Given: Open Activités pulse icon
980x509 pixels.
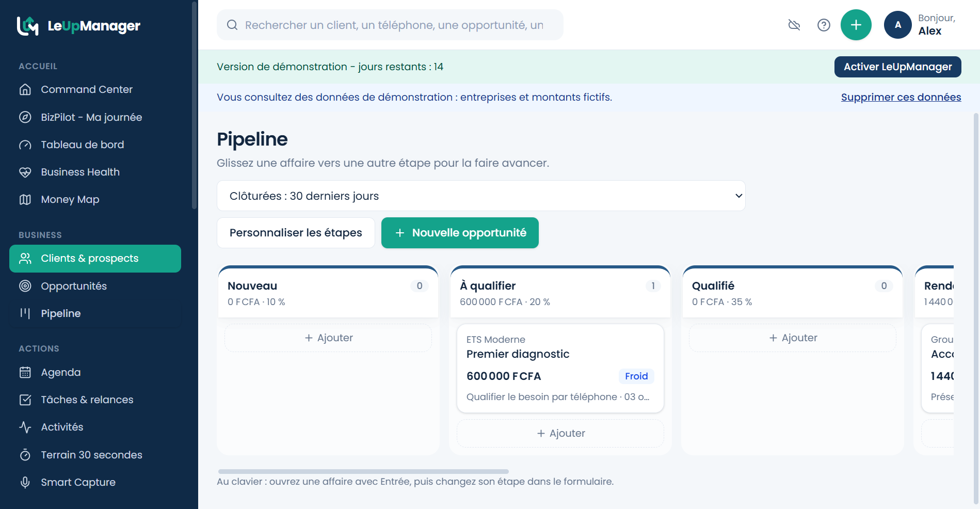Looking at the screenshot, I should [x=25, y=427].
